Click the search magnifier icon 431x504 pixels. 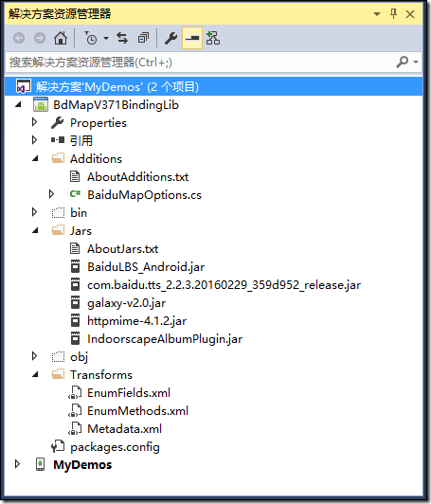[x=402, y=62]
